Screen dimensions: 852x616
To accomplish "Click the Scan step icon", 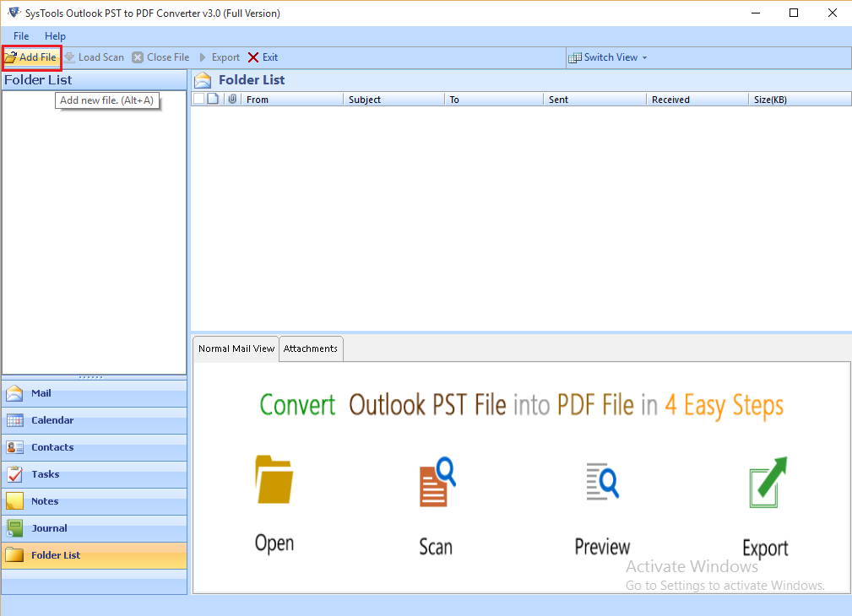I will (x=435, y=480).
